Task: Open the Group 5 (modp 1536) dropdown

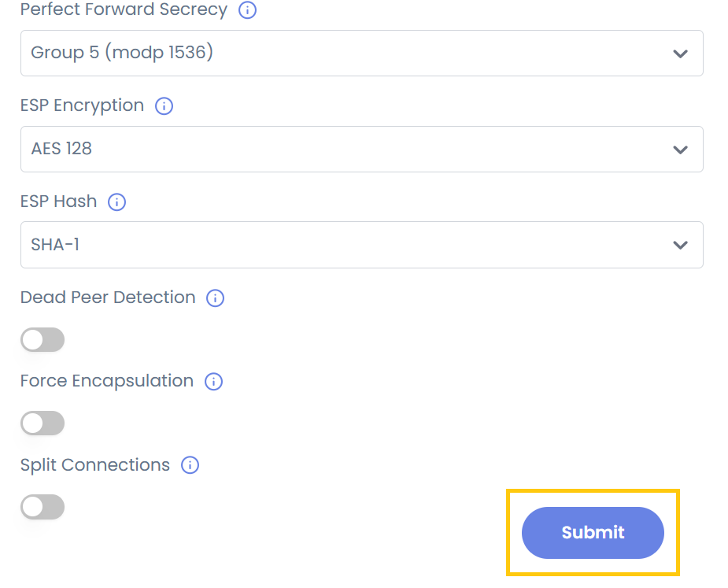Action: coord(361,54)
